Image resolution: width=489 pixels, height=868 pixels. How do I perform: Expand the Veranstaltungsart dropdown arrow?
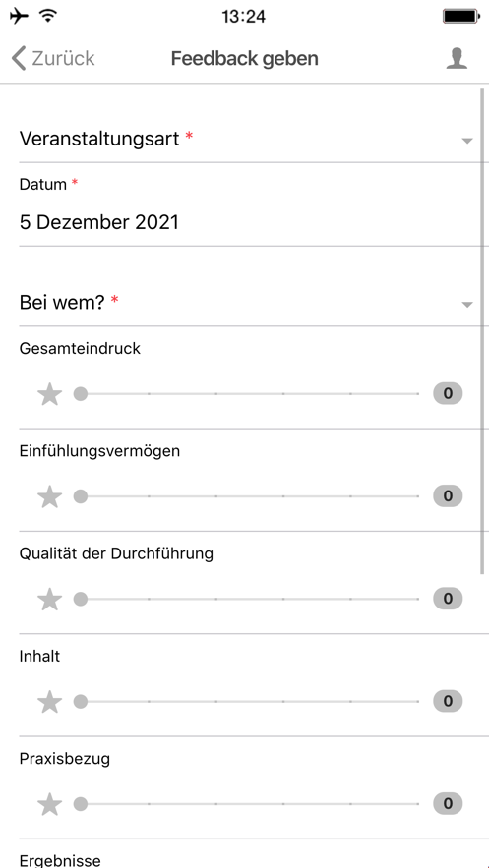(467, 141)
